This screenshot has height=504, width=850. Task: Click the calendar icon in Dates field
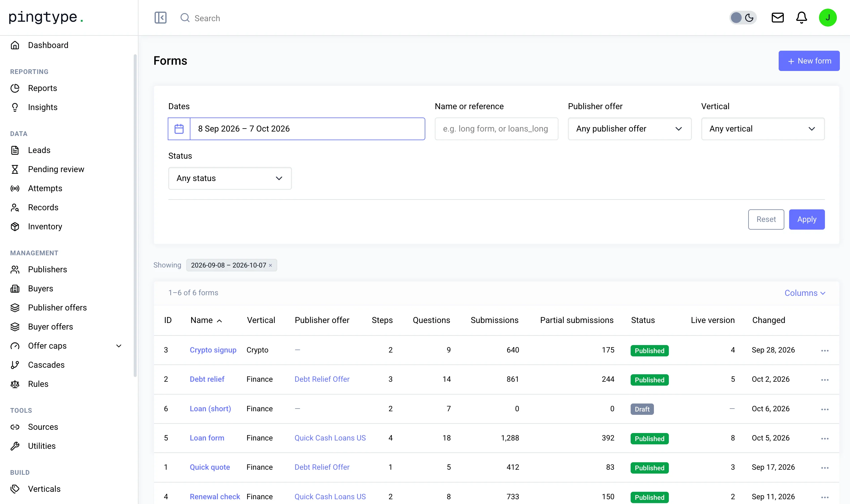pyautogui.click(x=179, y=129)
